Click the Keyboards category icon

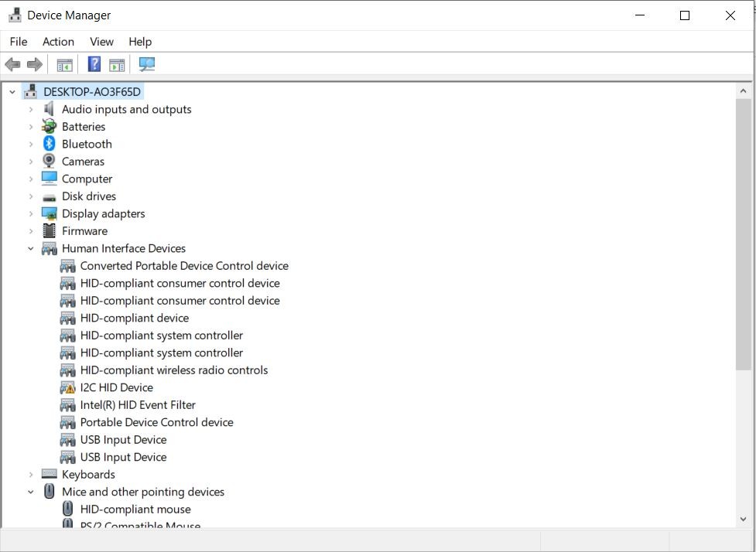[x=50, y=474]
